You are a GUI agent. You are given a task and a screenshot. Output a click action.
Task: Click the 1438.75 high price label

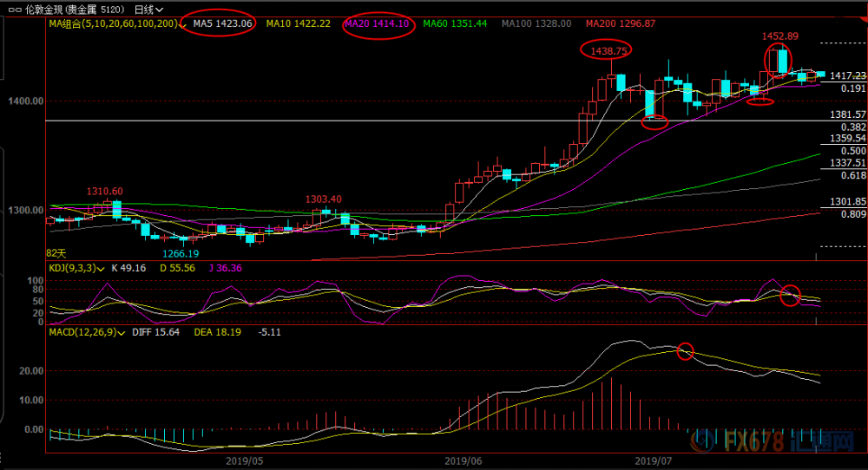pyautogui.click(x=609, y=51)
